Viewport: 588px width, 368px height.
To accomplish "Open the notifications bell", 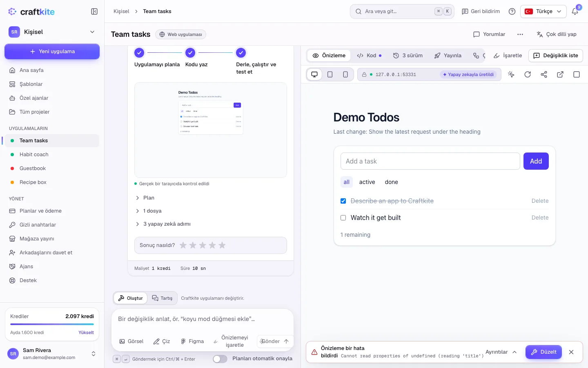I will point(575,11).
